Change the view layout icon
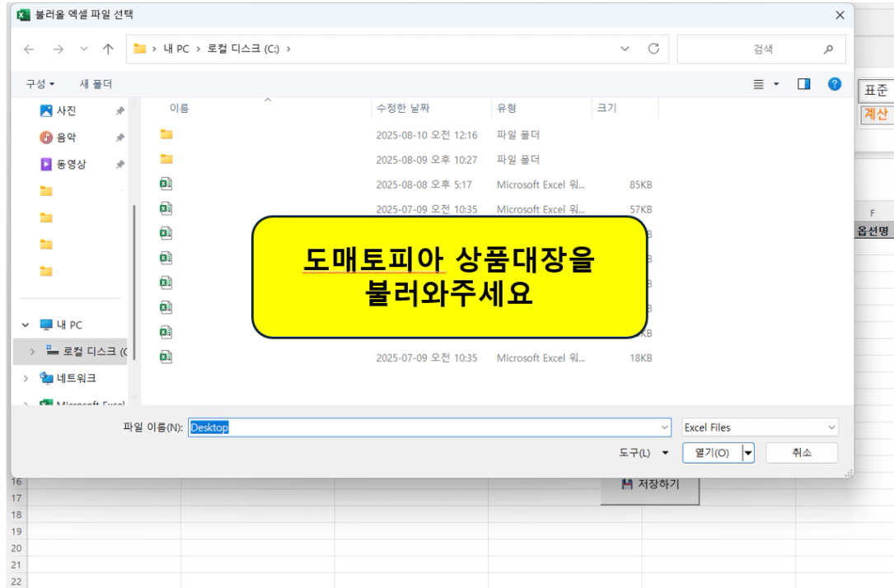The image size is (894, 588). 758,84
